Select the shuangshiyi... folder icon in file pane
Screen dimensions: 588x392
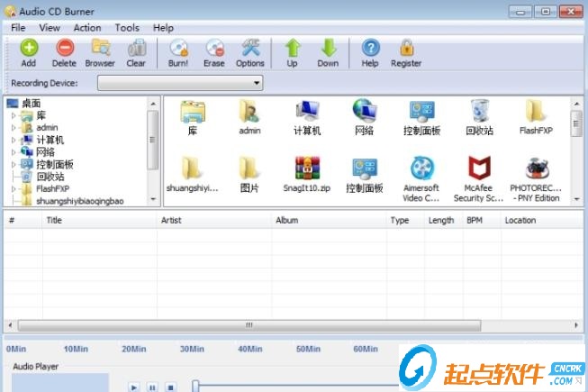tap(193, 168)
